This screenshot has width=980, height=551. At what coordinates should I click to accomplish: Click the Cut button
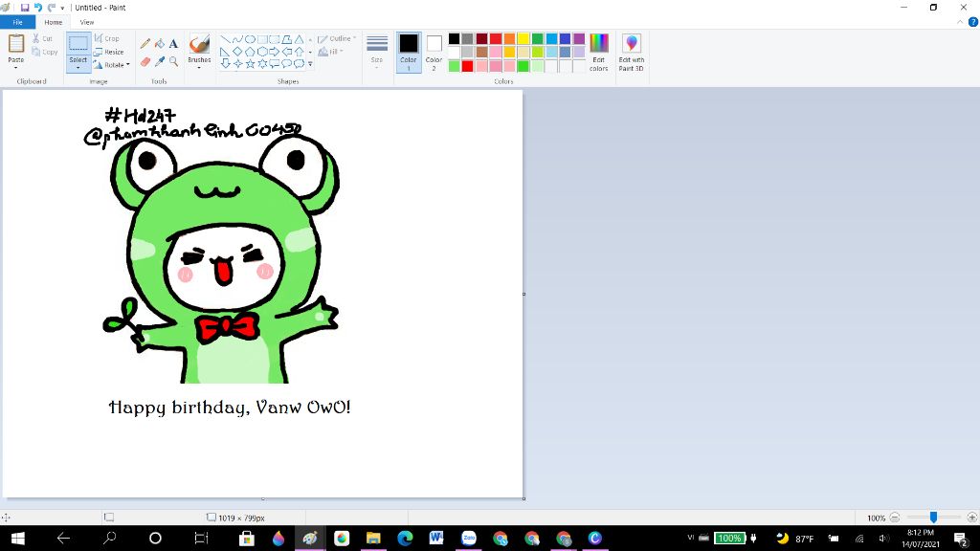tap(42, 38)
